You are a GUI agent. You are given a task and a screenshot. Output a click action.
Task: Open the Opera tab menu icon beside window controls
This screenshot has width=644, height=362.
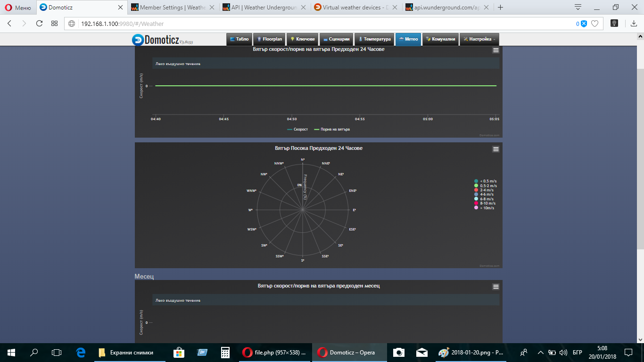[x=578, y=7]
